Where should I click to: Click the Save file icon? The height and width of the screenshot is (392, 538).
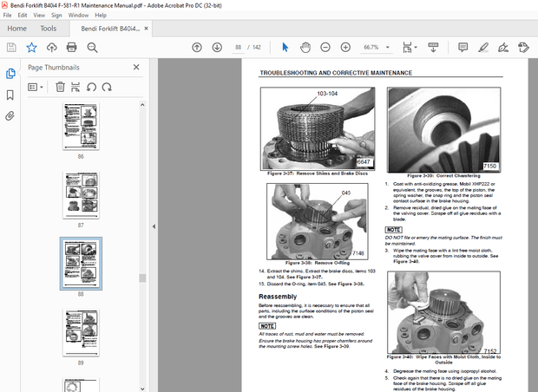11,48
